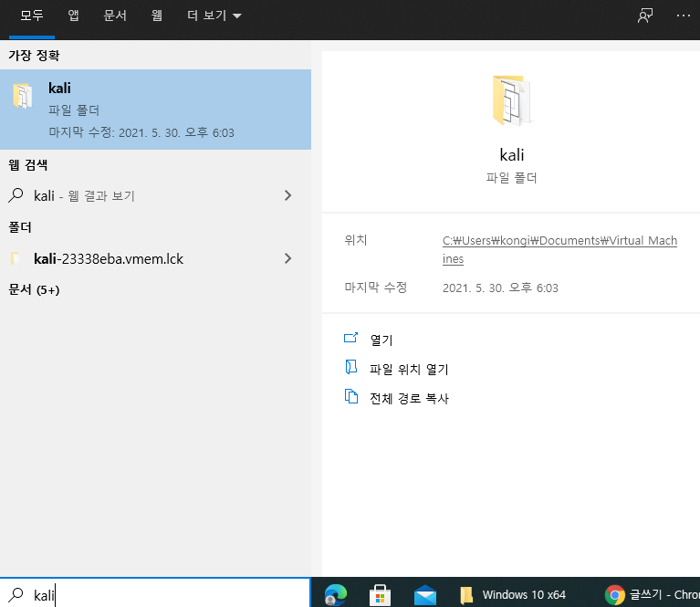
Task: Click the kali folder icon in results
Action: click(x=22, y=96)
